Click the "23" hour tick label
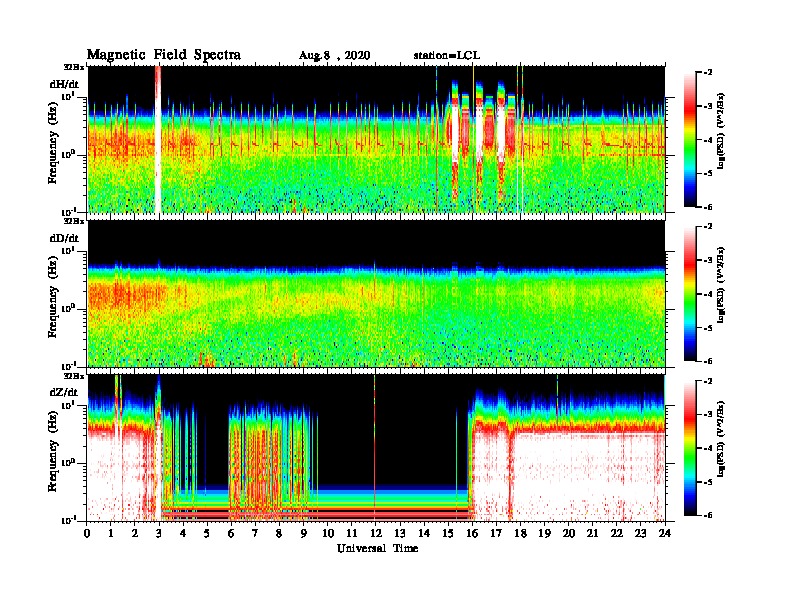Viewport: 792px width, 612px height. click(x=641, y=533)
